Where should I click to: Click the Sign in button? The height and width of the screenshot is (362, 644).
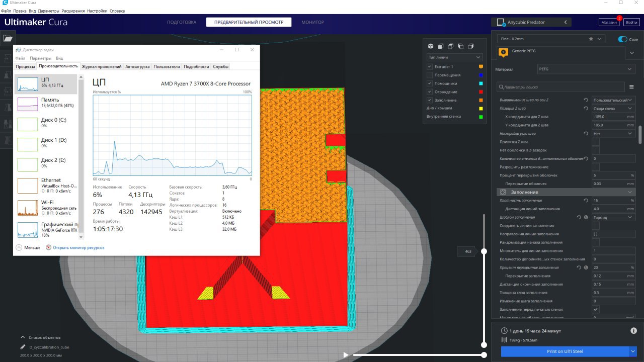pyautogui.click(x=631, y=22)
